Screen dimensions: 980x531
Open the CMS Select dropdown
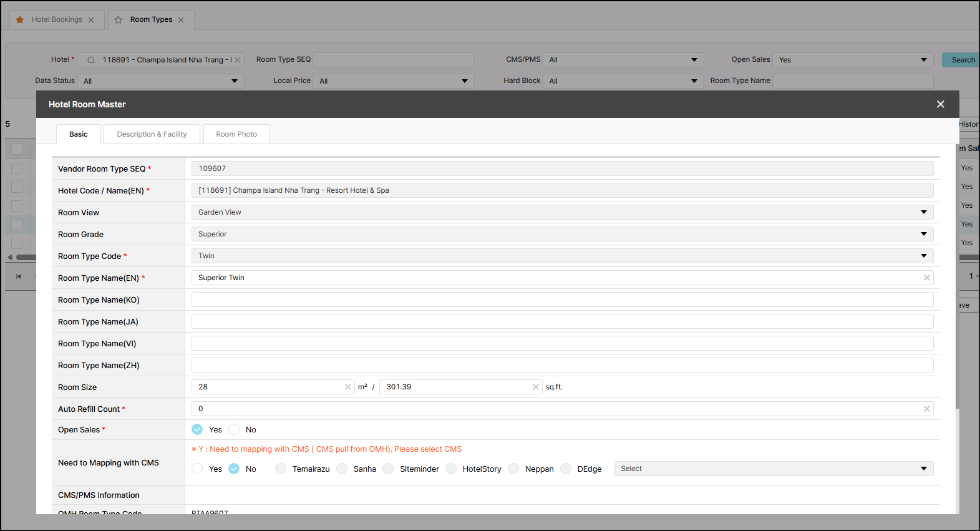click(x=773, y=469)
